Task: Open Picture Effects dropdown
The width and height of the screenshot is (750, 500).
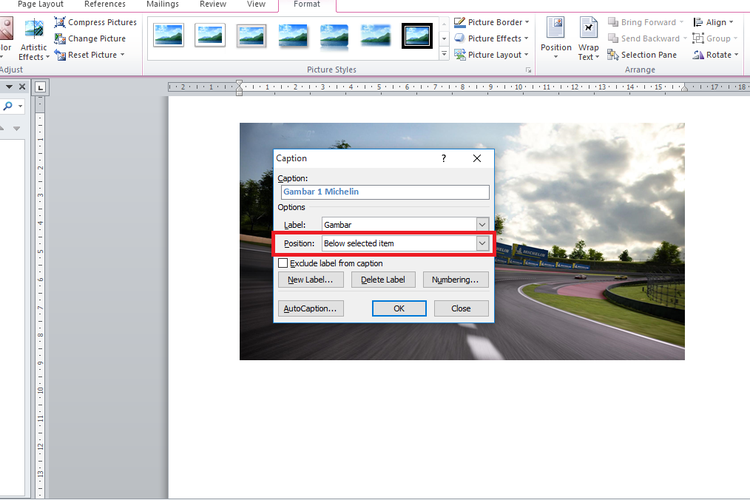Action: (x=491, y=38)
